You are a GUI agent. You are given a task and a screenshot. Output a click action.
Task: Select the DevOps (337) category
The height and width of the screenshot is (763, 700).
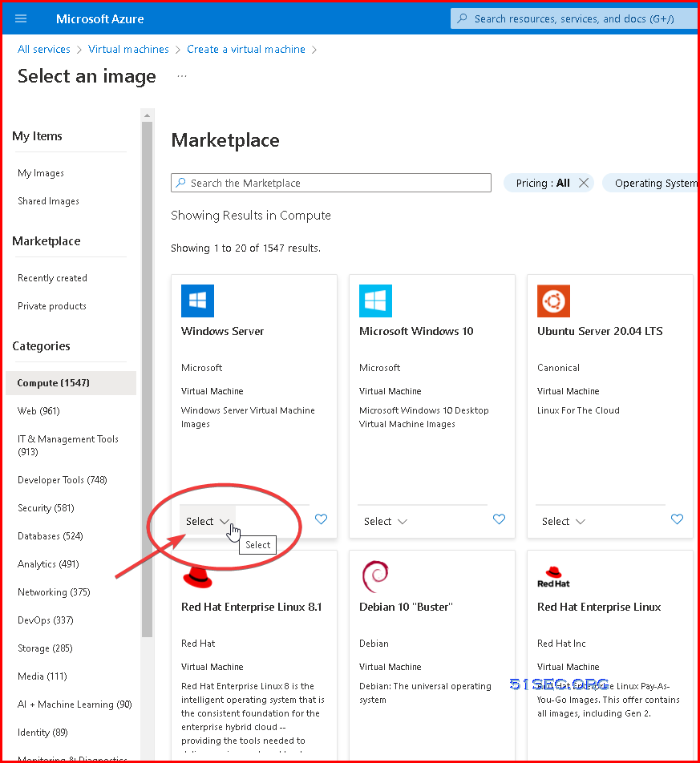point(45,620)
